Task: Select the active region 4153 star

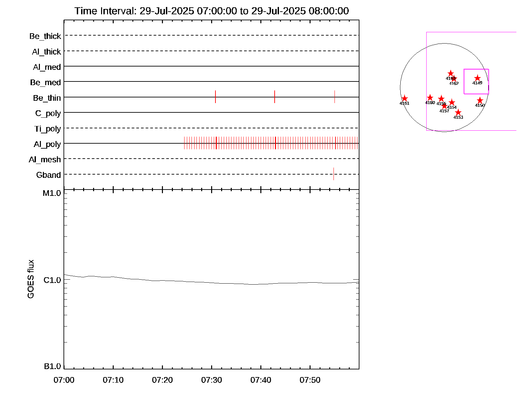Action: [x=458, y=113]
